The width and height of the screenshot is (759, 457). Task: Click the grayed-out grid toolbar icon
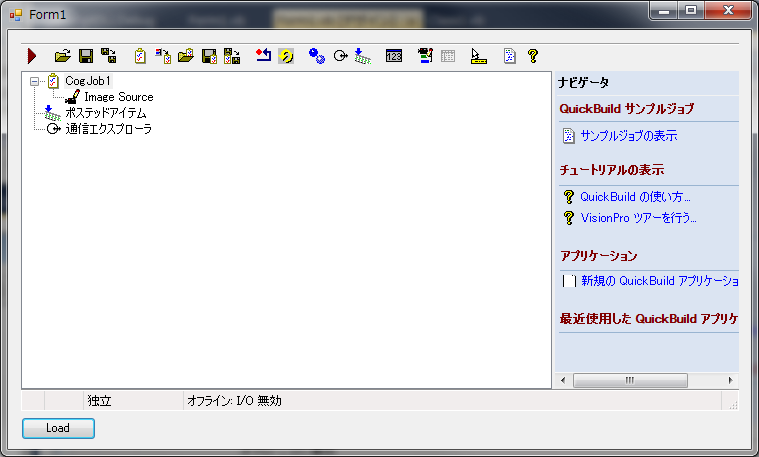click(x=448, y=56)
